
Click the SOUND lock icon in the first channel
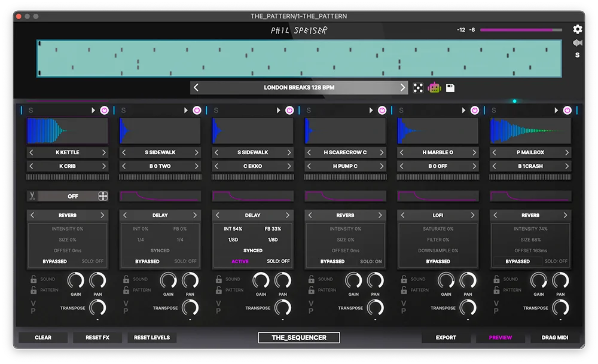point(34,279)
